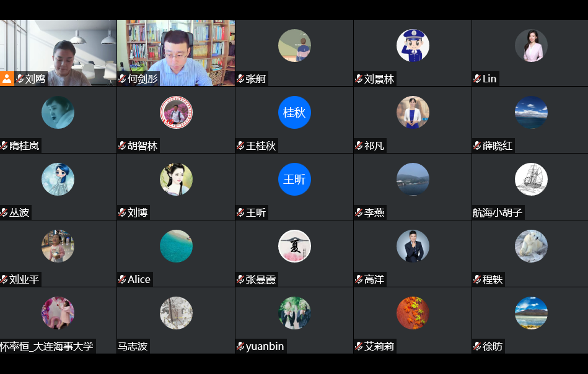Click the autumn leaves avatar of 艾莉莉
588x374 pixels.
coord(413,313)
